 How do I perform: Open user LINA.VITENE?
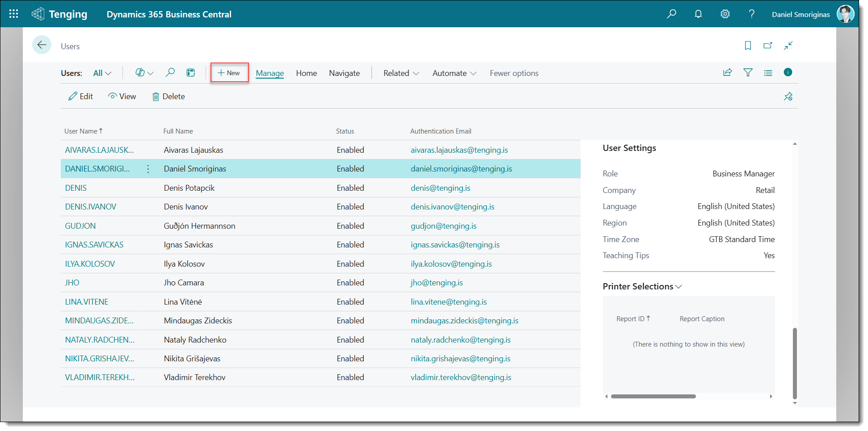(87, 302)
